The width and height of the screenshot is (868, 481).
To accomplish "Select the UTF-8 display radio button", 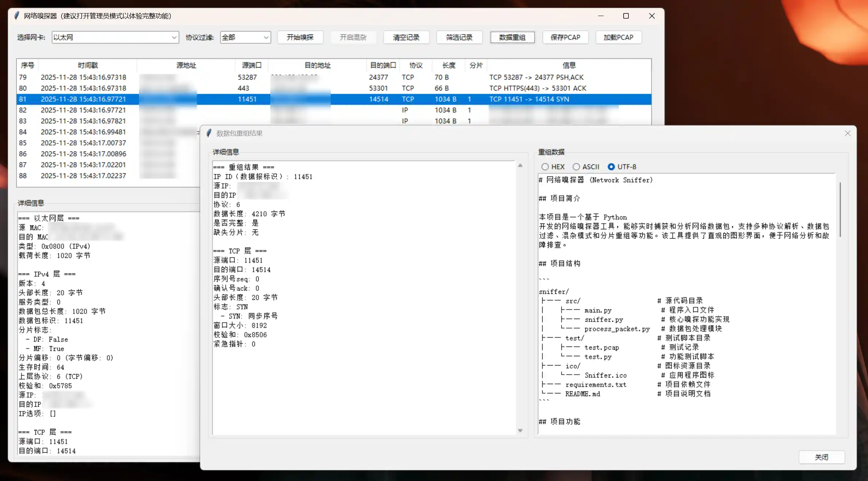I will [611, 167].
